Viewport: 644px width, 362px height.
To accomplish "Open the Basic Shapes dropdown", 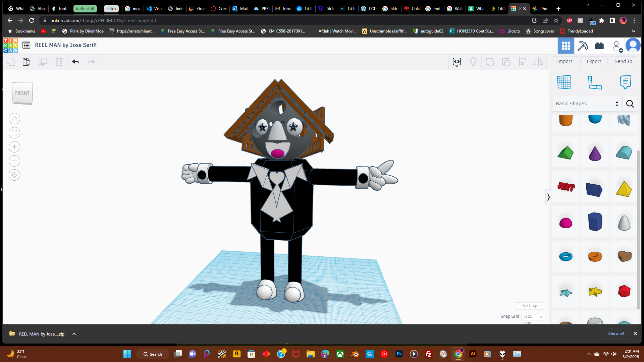I will 586,104.
